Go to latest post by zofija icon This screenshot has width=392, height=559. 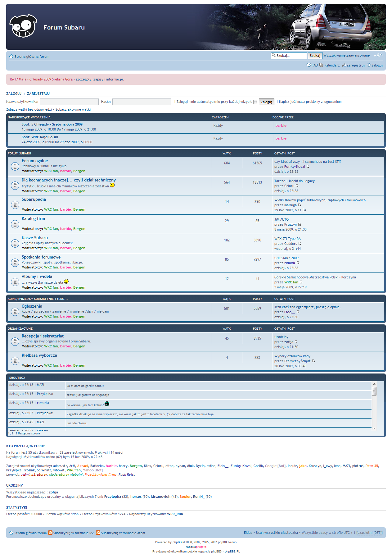[296, 342]
